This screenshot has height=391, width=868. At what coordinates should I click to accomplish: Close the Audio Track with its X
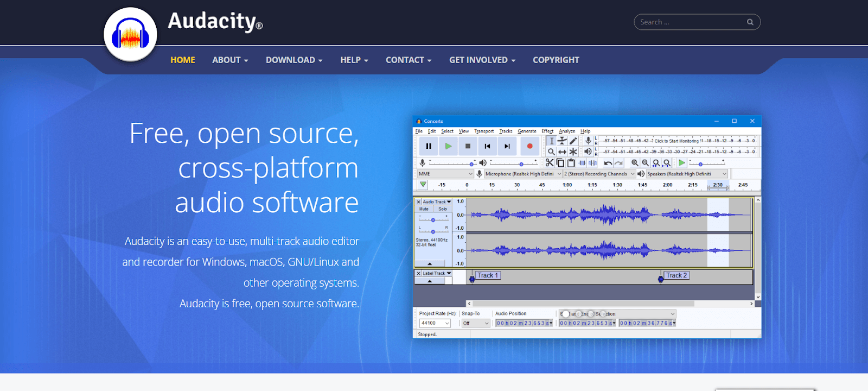[x=418, y=201]
